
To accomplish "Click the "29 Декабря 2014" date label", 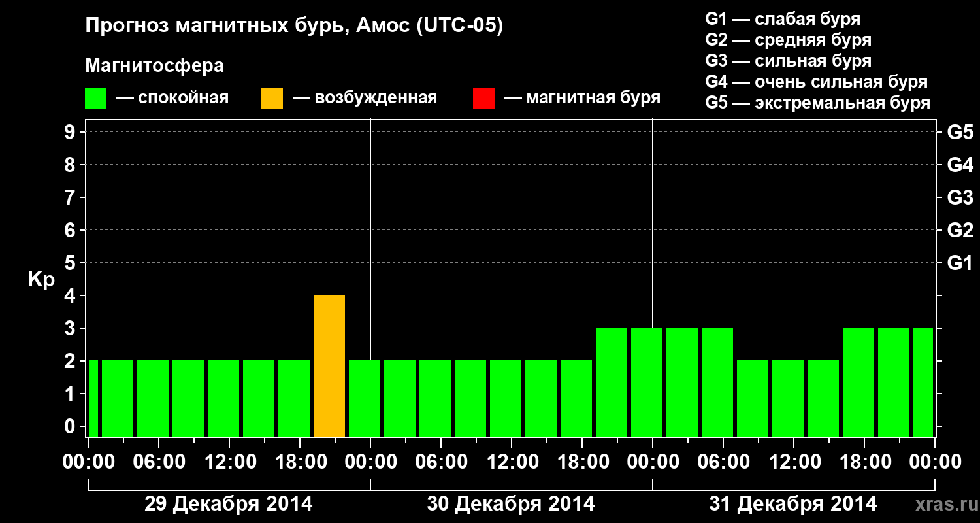I will coord(229,504).
